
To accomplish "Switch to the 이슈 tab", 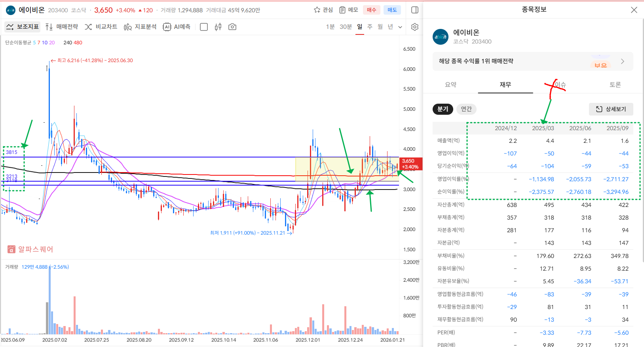I will pos(560,85).
